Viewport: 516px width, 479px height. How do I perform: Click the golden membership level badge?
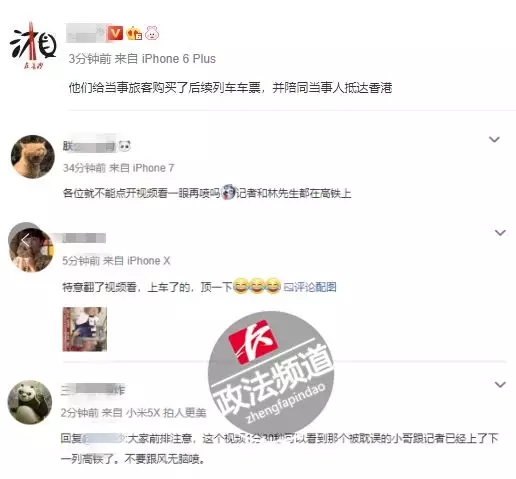(134, 33)
